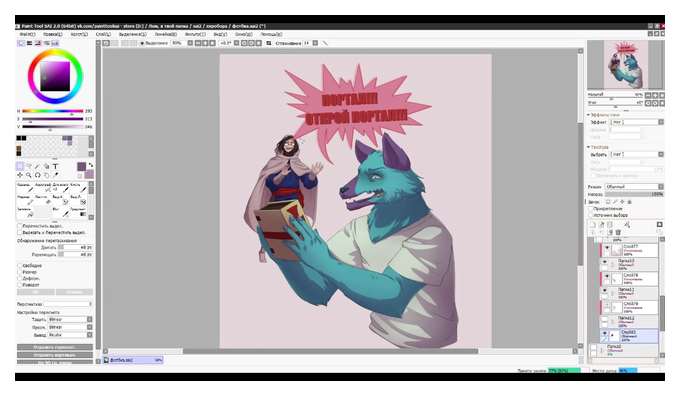Open the Слой menu
This screenshot has width=680, height=396.
click(x=103, y=34)
